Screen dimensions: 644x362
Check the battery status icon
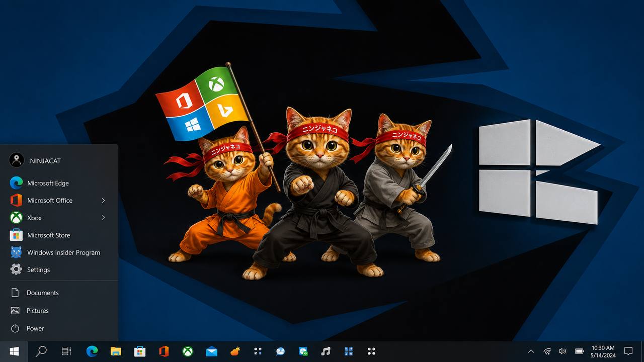(x=579, y=351)
